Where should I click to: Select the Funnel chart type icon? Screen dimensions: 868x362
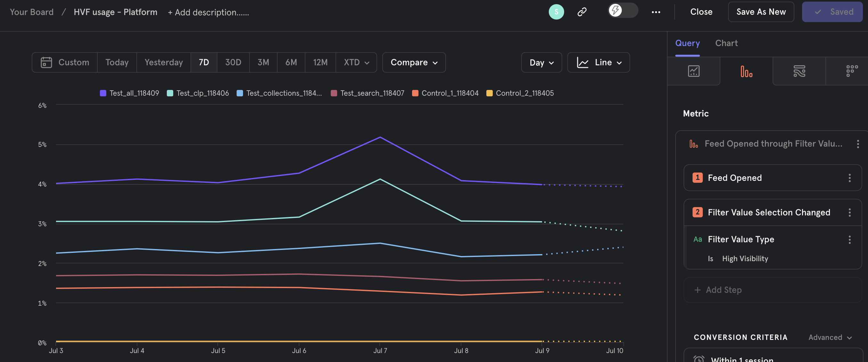[x=746, y=71]
